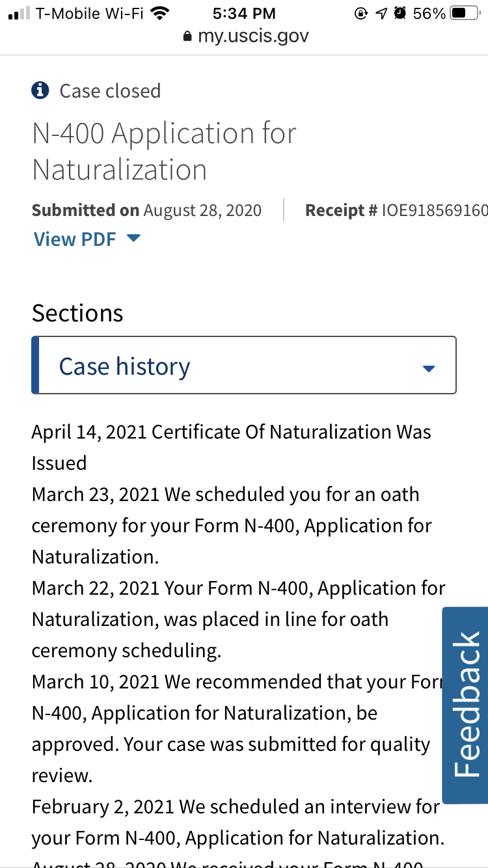Viewport: 488px width, 868px height.
Task: Tap the February 2, 2021 interview scheduled entry
Action: click(238, 822)
